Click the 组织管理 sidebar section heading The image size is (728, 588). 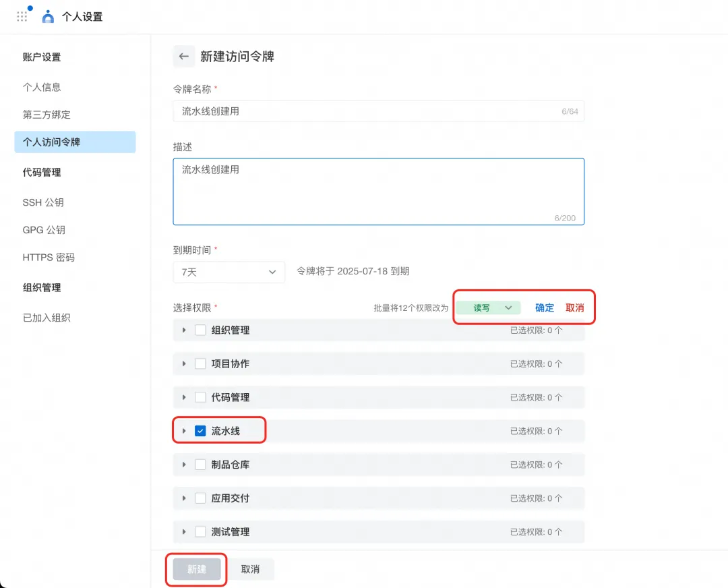coord(42,287)
